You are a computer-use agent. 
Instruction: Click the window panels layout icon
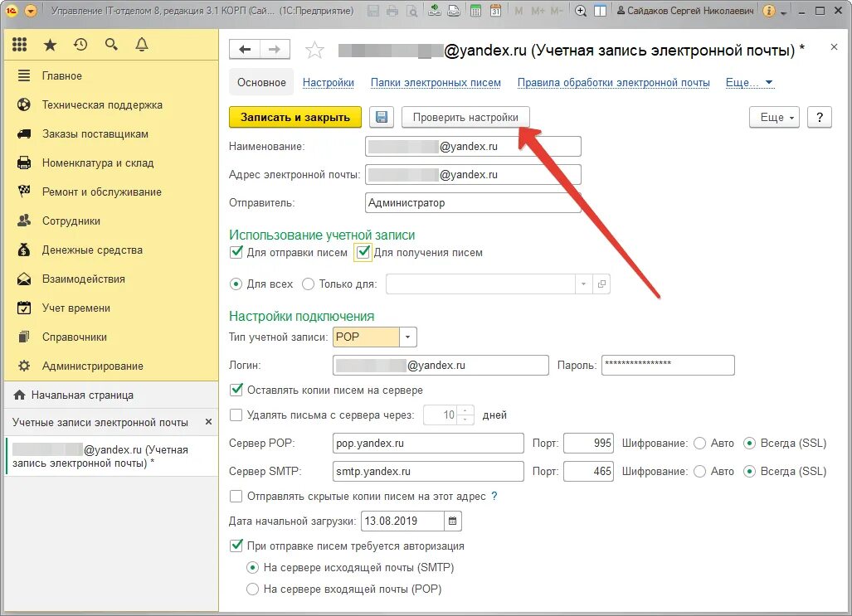coord(600,11)
